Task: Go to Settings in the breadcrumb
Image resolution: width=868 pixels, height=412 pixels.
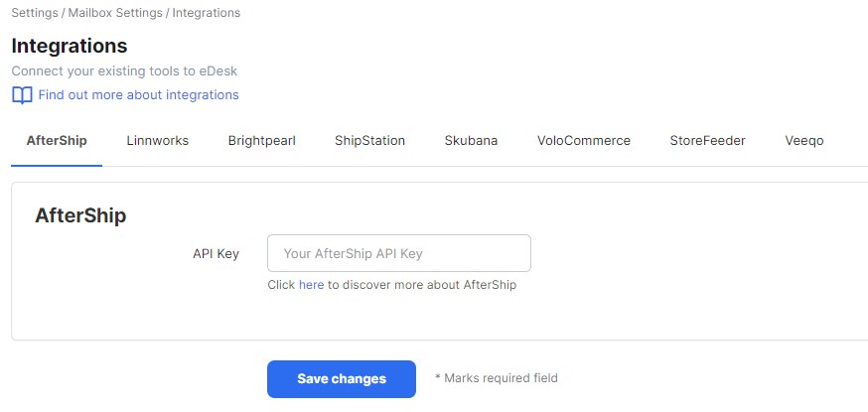Action: pyautogui.click(x=35, y=13)
